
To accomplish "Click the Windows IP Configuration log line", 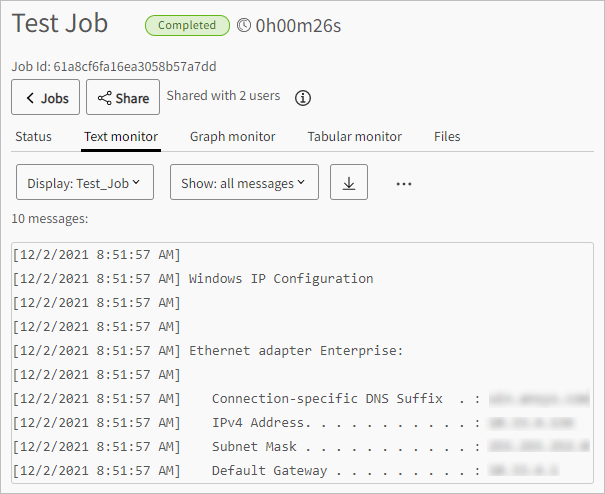I will pyautogui.click(x=280, y=279).
